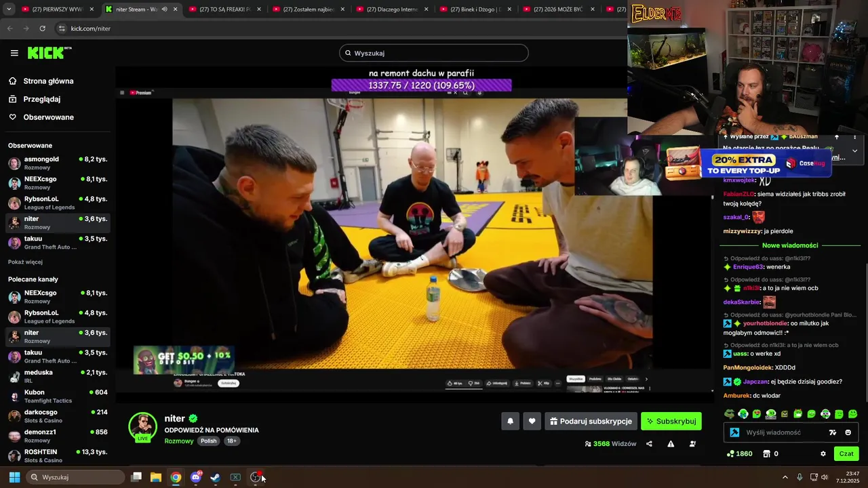Click the pinned message three-dots menu
This screenshot has height=488, width=868.
854,137
